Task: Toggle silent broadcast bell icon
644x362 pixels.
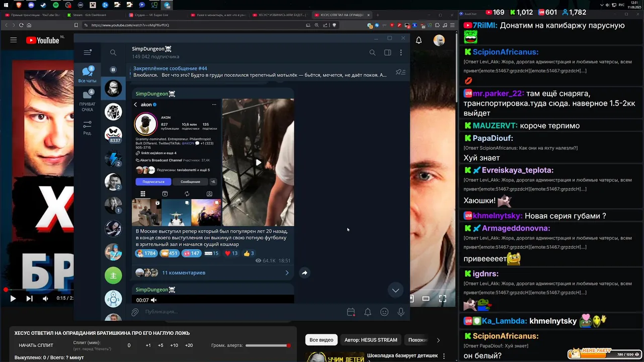Action: (368, 312)
